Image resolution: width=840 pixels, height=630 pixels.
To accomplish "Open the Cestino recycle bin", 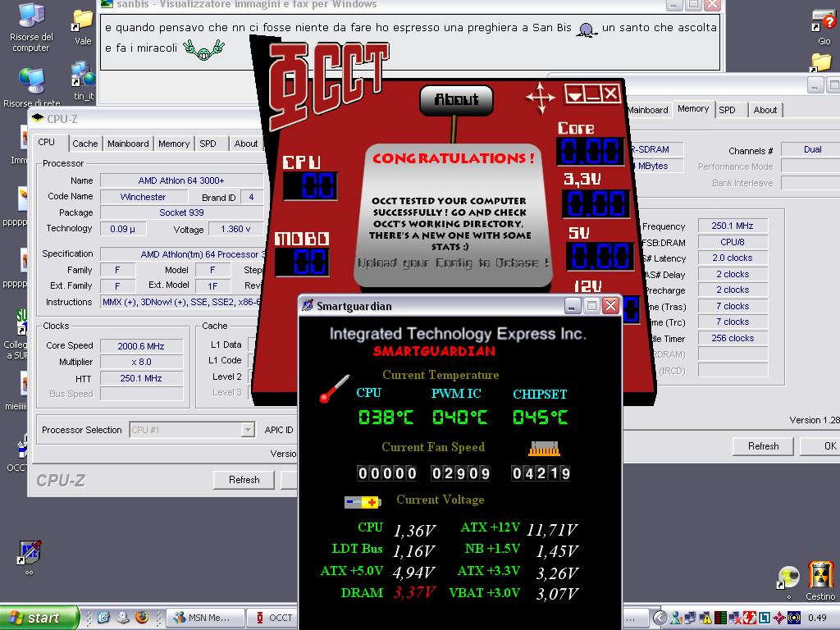I will [820, 580].
